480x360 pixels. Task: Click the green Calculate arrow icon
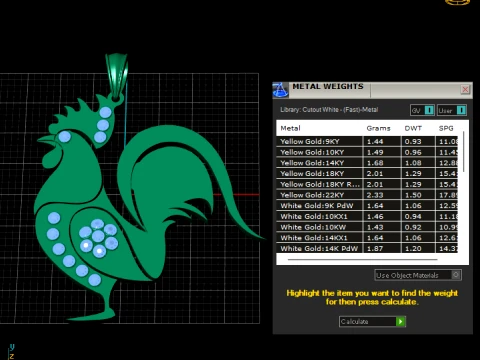401,321
